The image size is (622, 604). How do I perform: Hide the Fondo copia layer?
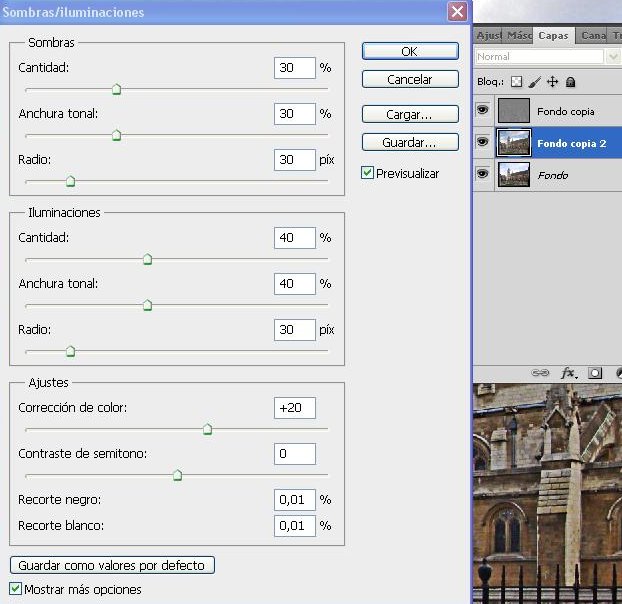click(x=483, y=111)
